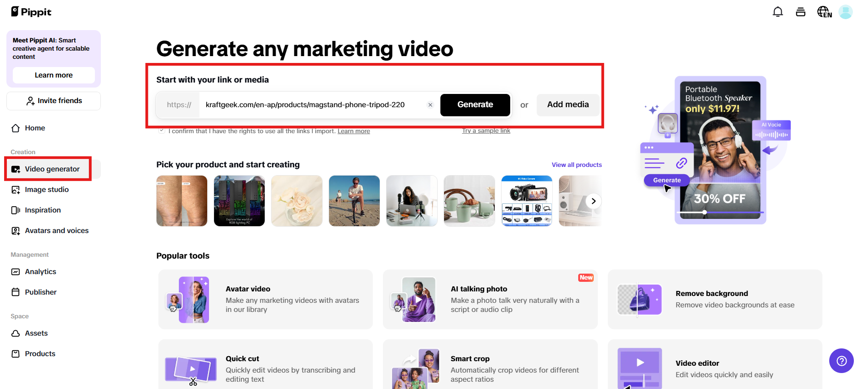The image size is (868, 389).
Task: Open the notifications bell icon
Action: 778,12
